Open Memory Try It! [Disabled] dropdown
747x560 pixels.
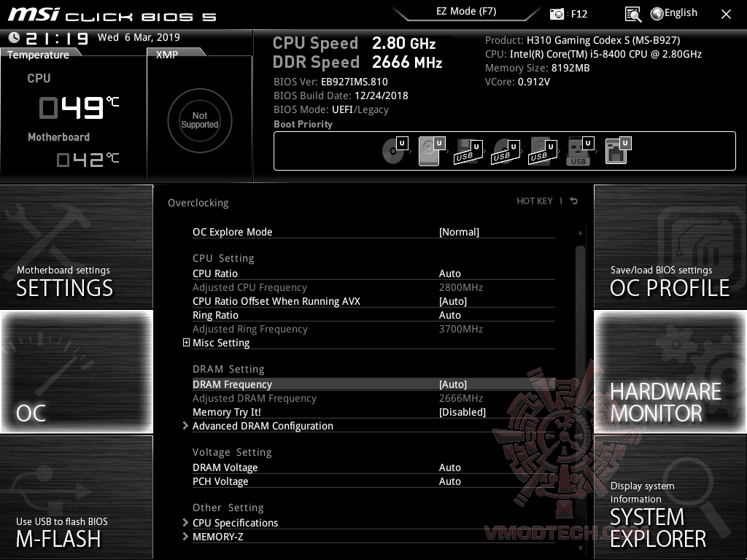tap(462, 412)
